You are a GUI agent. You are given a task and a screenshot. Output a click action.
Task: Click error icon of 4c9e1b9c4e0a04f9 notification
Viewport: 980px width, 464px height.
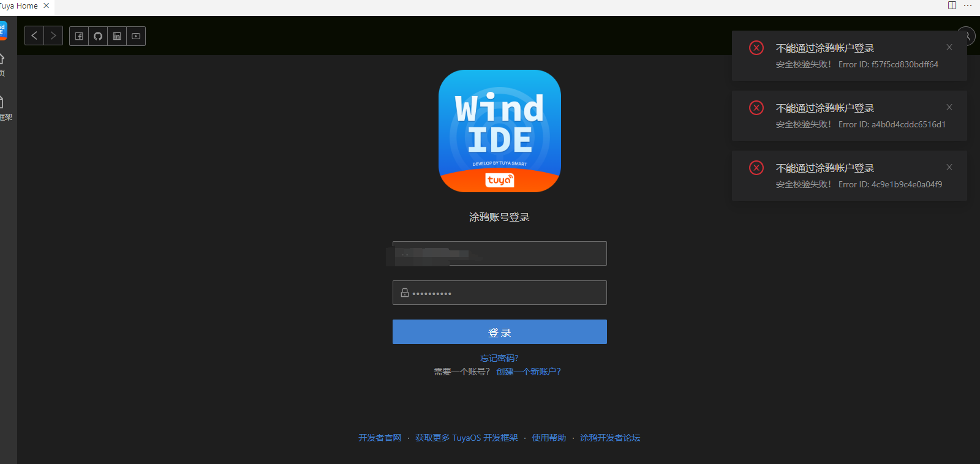[756, 168]
